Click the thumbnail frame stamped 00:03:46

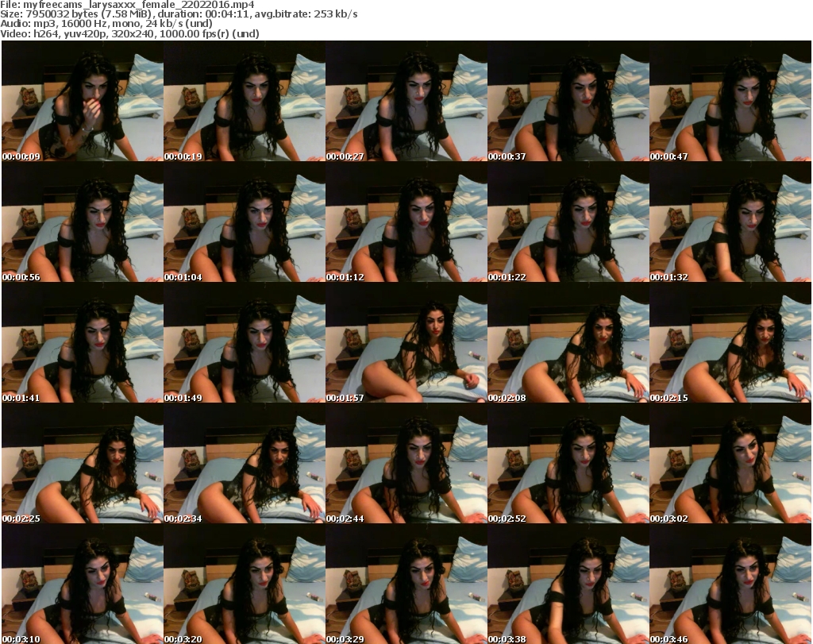point(730,584)
